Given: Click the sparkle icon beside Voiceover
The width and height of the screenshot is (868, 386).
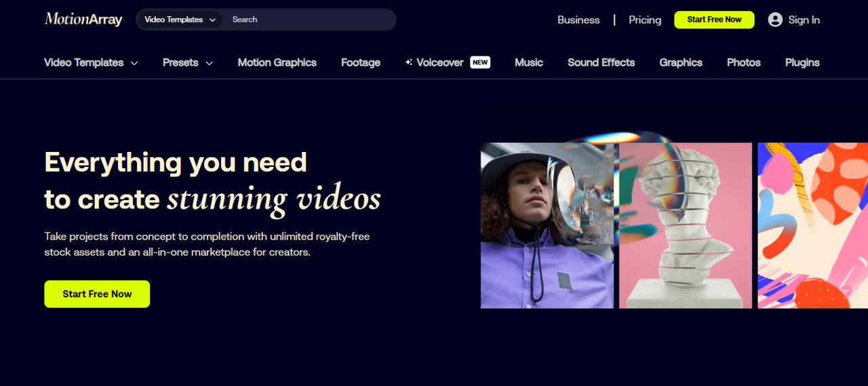Looking at the screenshot, I should pos(409,62).
